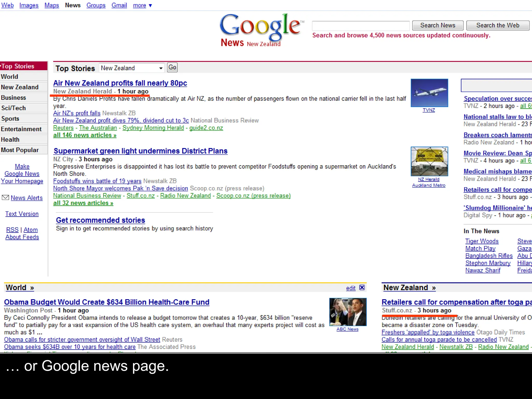Open World section heading link

click(x=20, y=288)
